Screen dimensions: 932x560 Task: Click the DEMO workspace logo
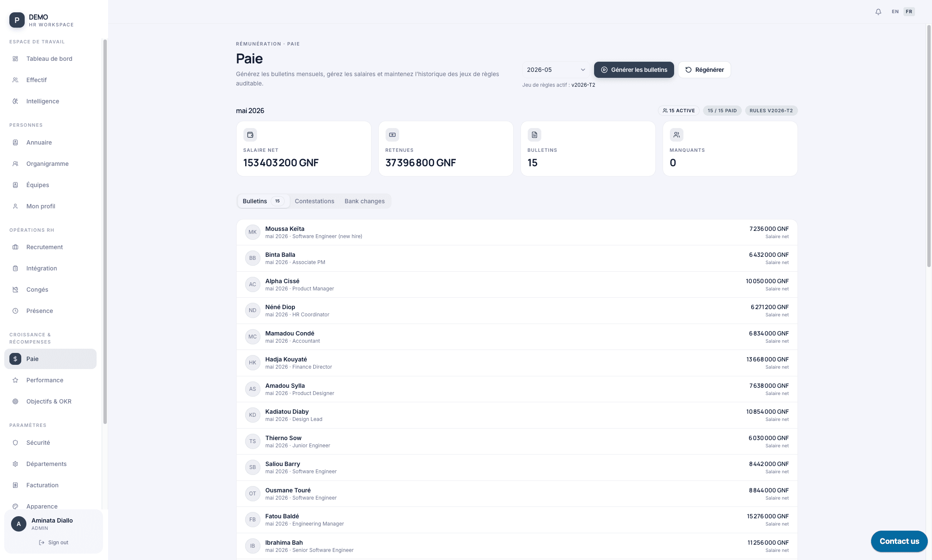[x=17, y=20]
